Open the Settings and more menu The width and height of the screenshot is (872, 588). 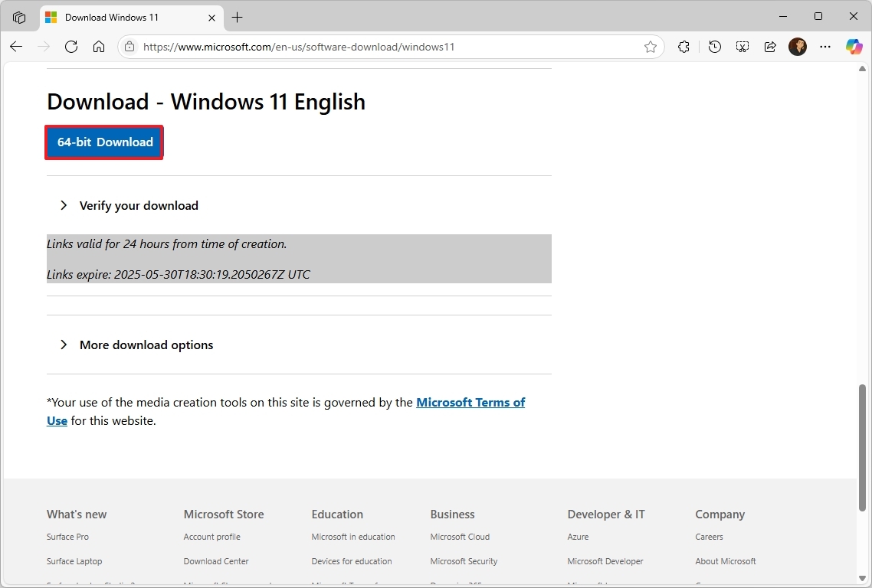[825, 47]
